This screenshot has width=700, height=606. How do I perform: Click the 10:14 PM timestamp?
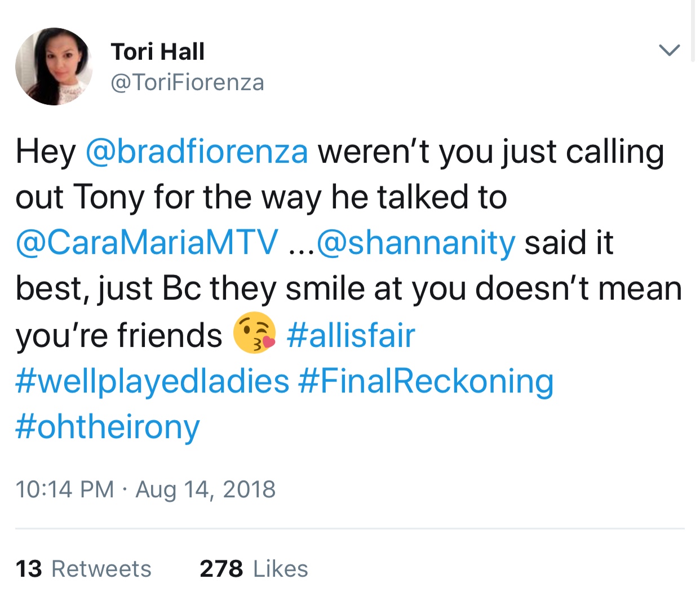coord(65,489)
